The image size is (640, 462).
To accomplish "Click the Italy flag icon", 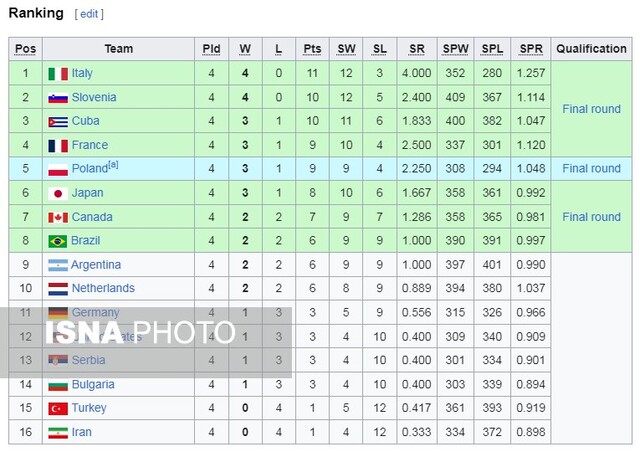I will click(57, 73).
